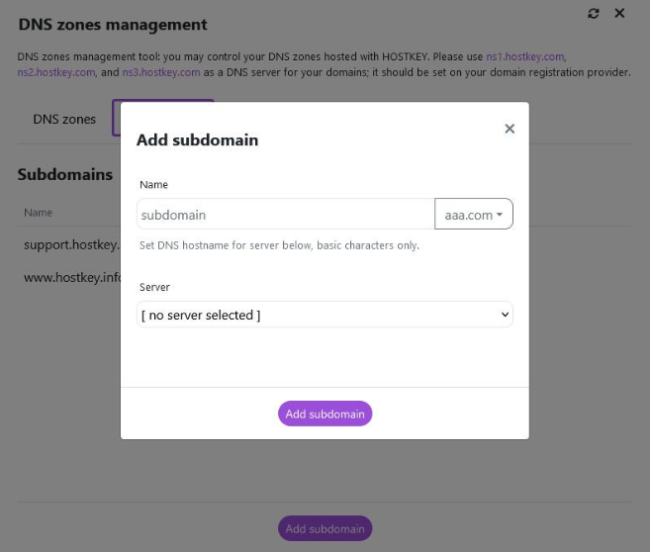Click the Name column header in Subdomains table
This screenshot has height=552, width=650.
click(38, 213)
